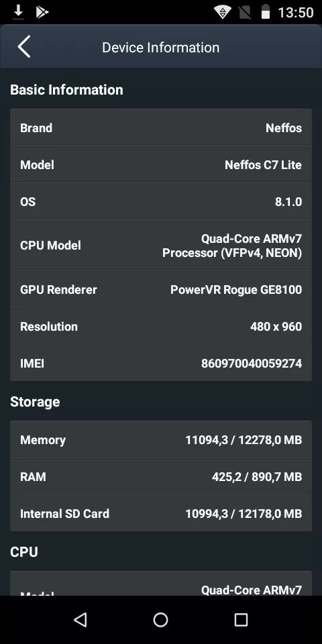Tap the Android home circle button
Screen dimensions: 322x644
click(x=160, y=619)
